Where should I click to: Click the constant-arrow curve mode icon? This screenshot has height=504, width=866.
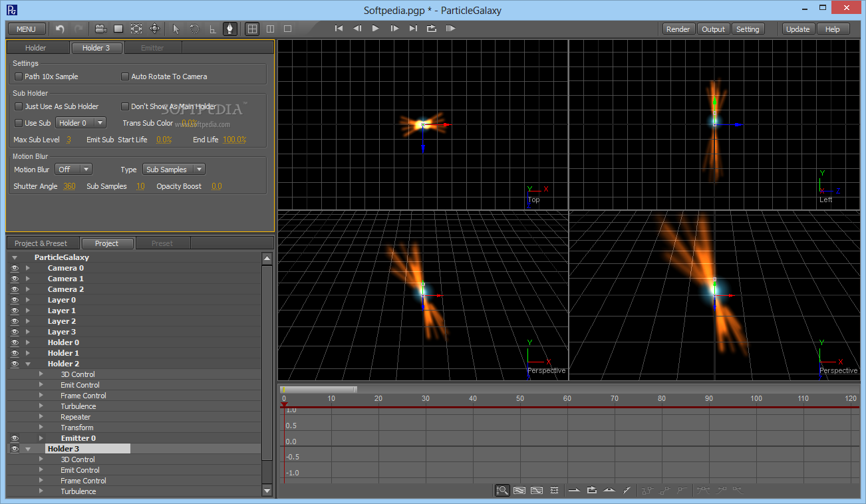pyautogui.click(x=574, y=490)
